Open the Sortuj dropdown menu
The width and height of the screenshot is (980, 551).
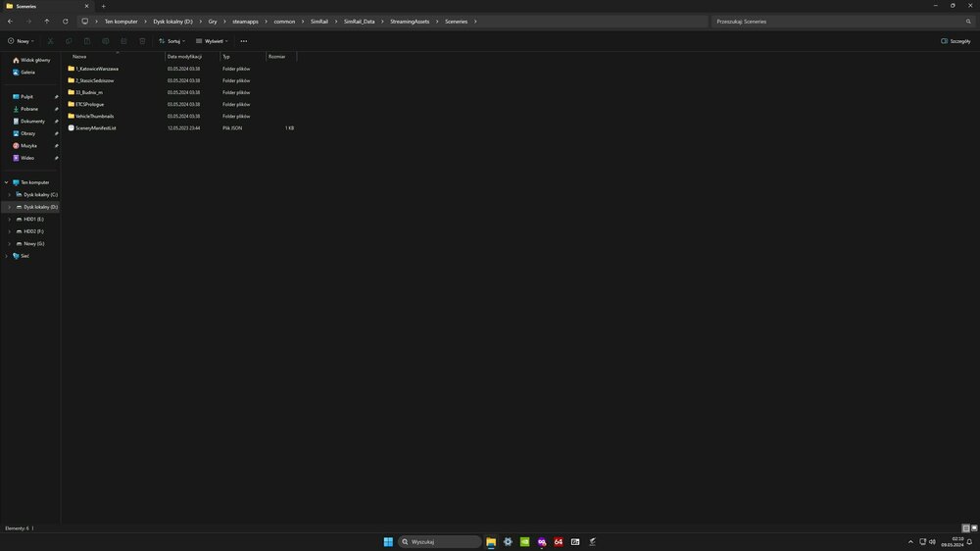click(x=171, y=41)
